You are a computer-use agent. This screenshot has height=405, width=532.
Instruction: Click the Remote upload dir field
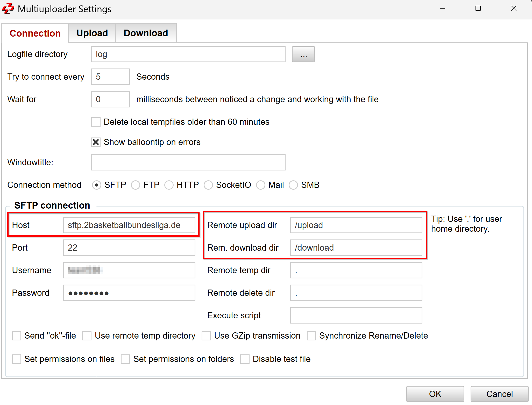356,225
